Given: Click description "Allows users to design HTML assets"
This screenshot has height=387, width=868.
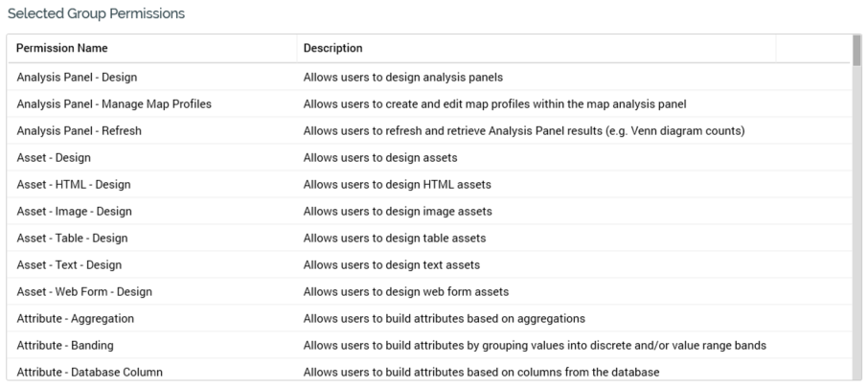Looking at the screenshot, I should (411, 184).
